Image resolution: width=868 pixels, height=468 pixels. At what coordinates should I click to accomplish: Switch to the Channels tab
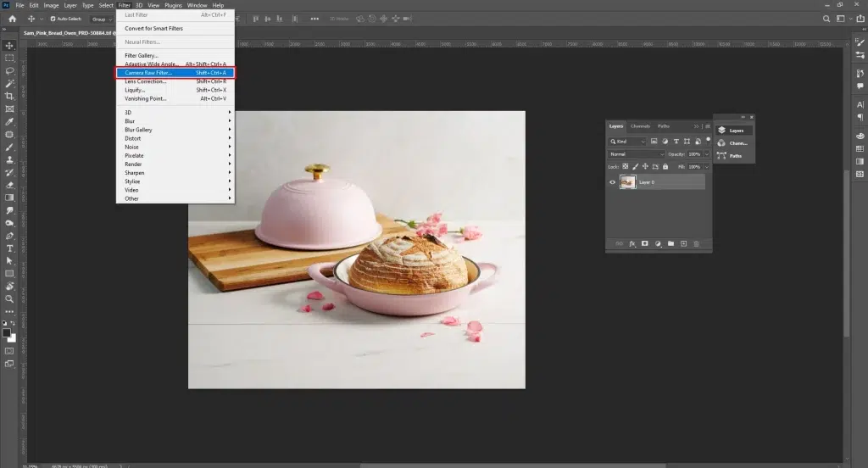(x=640, y=126)
